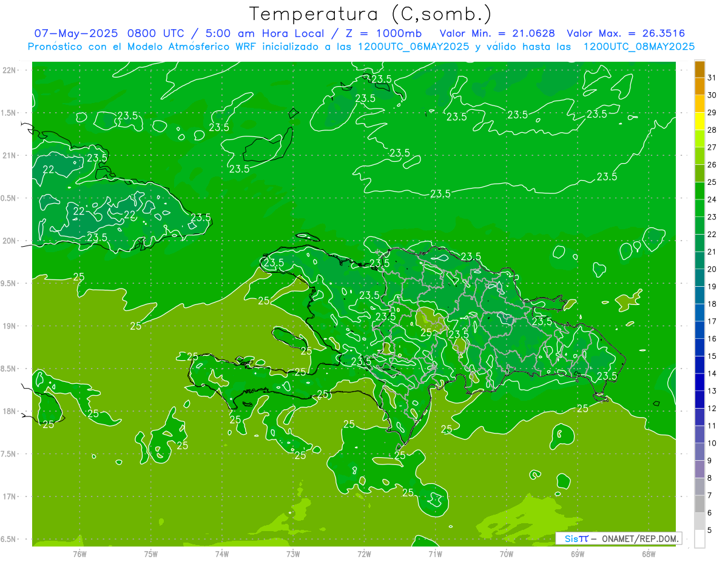Viewport: 728px width, 562px height.
Task: Click the '27' color scale label
Action: tap(712, 147)
